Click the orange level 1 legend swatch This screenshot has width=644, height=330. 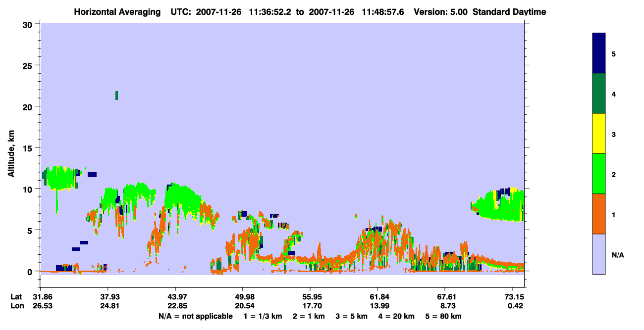pyautogui.click(x=599, y=214)
